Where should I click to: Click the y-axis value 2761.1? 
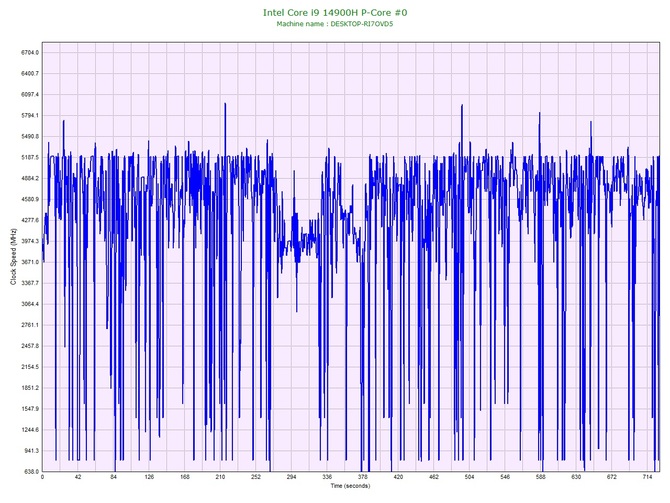click(30, 325)
